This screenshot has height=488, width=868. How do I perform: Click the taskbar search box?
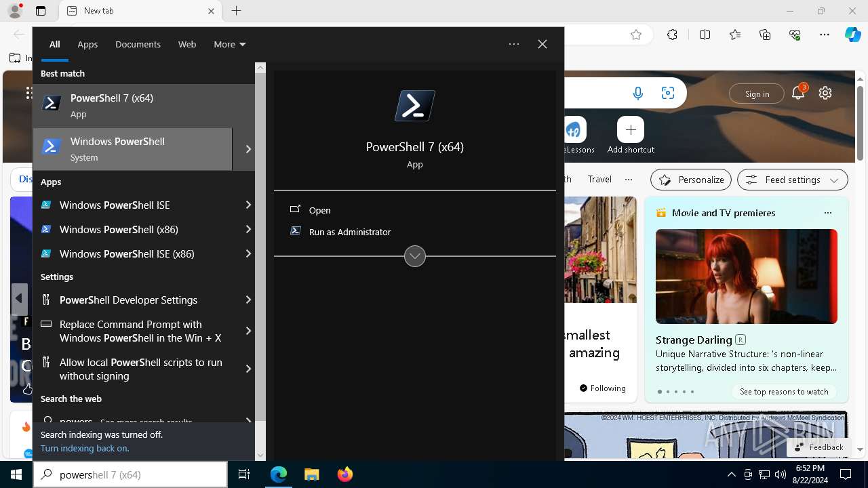(130, 474)
